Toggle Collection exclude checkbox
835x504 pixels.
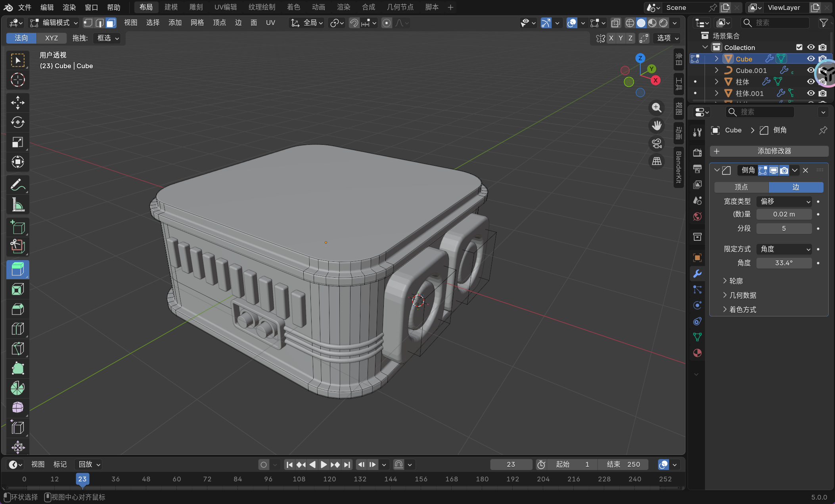click(799, 47)
